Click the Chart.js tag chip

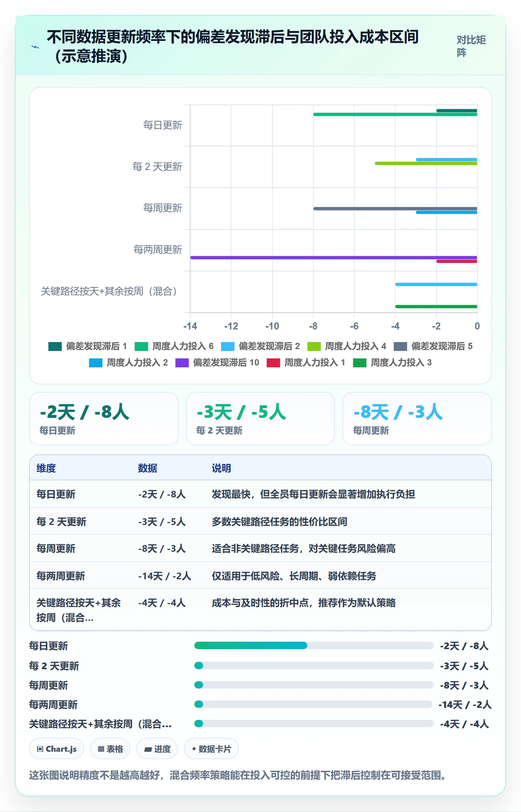coord(57,749)
